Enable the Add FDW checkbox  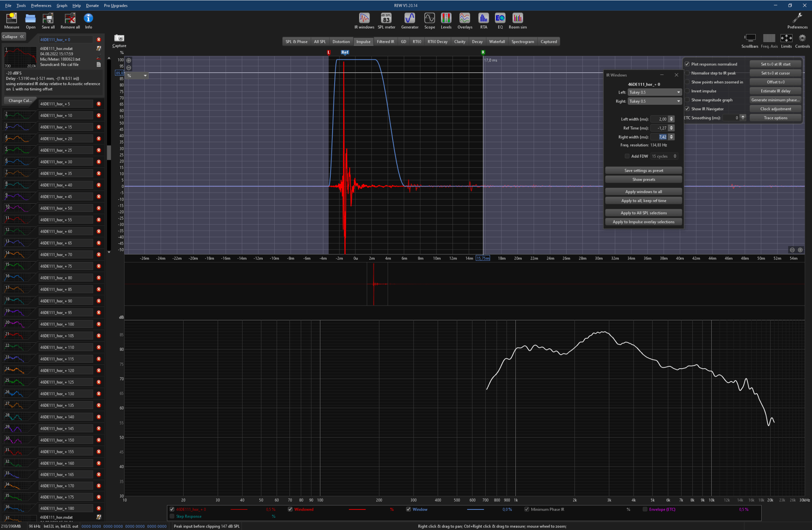coord(627,156)
